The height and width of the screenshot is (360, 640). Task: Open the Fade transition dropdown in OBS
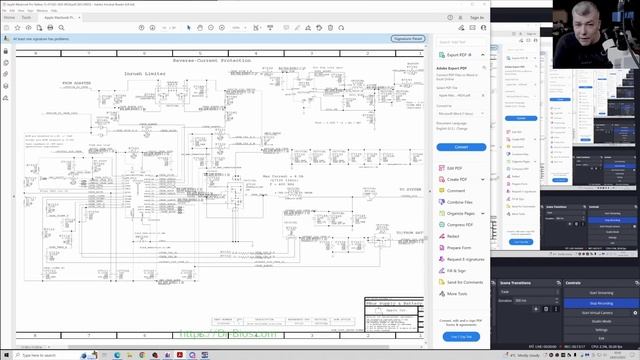tap(529, 292)
